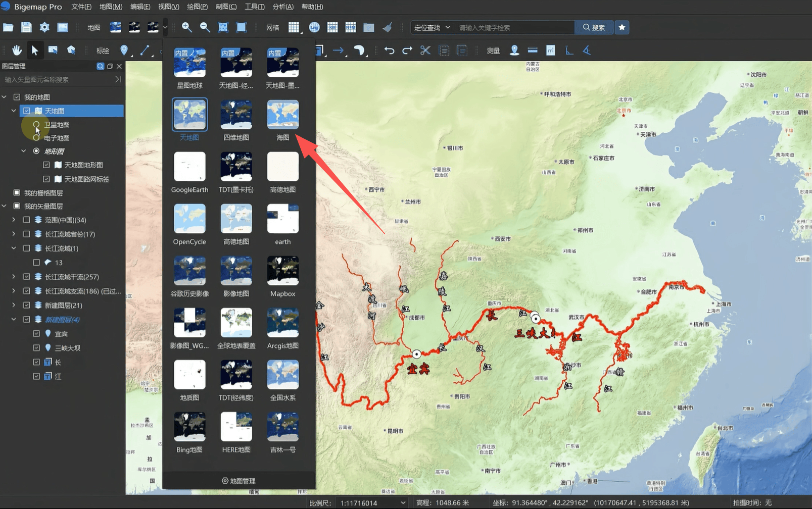Click the 搜索 search button
Viewport: 812px width, 509px height.
(x=594, y=27)
